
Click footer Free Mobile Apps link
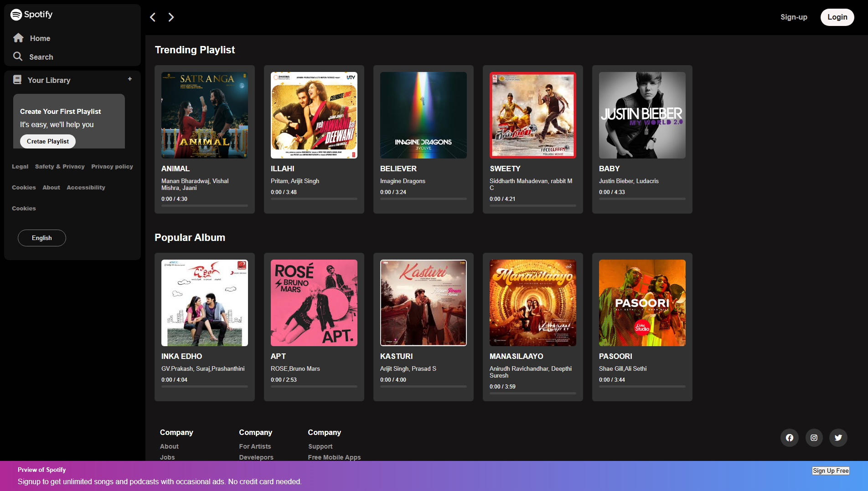(334, 457)
